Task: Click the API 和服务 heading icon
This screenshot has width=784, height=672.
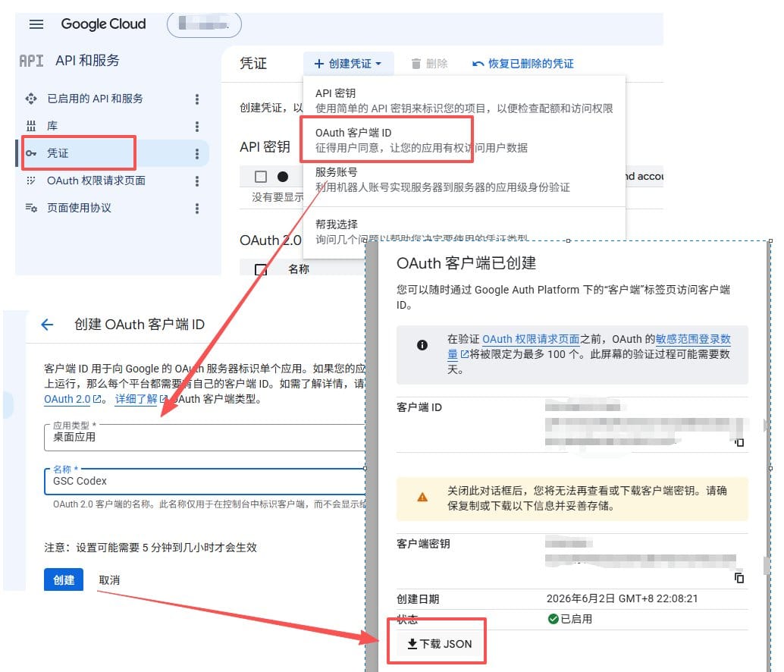Action: pyautogui.click(x=31, y=61)
